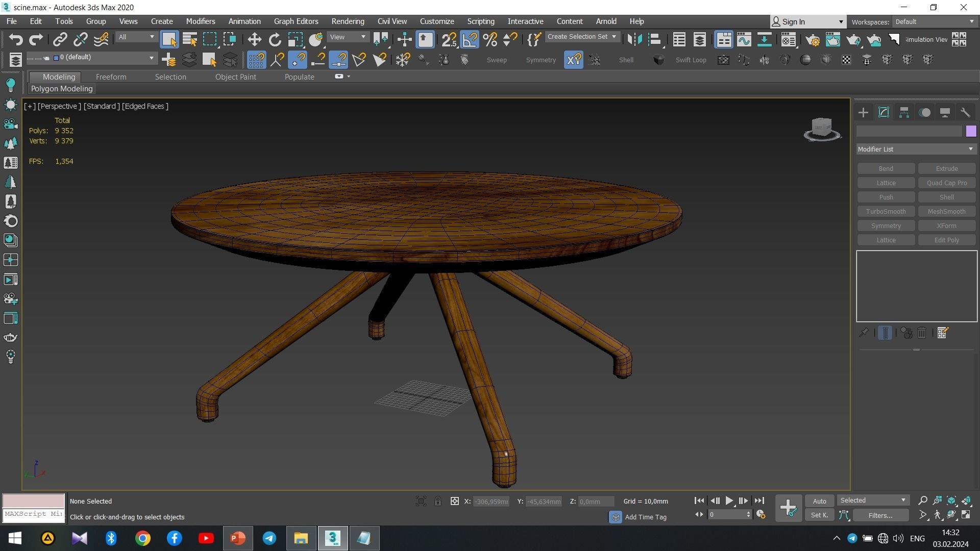
Task: Click the X coordinate field
Action: pos(491,502)
